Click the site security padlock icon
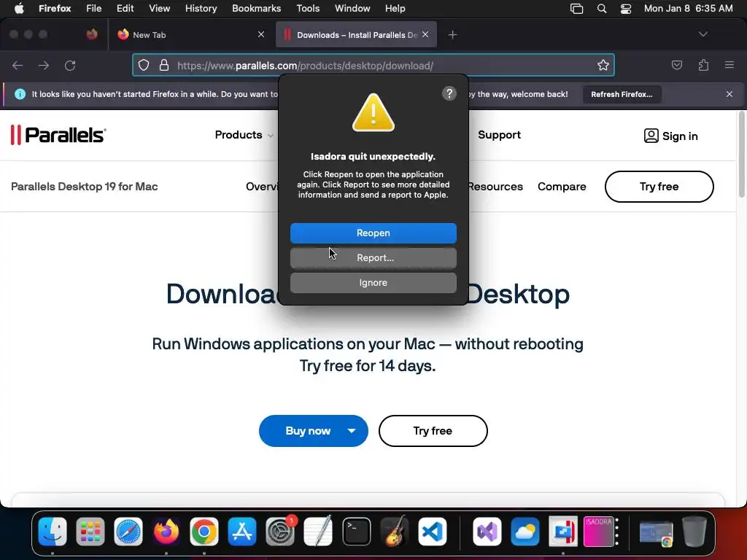This screenshot has height=560, width=747. [x=164, y=65]
